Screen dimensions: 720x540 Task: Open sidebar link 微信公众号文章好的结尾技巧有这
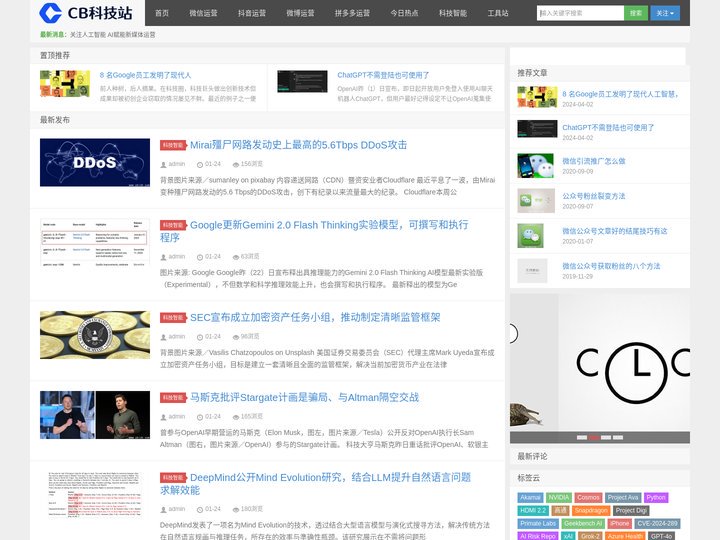pyautogui.click(x=615, y=231)
